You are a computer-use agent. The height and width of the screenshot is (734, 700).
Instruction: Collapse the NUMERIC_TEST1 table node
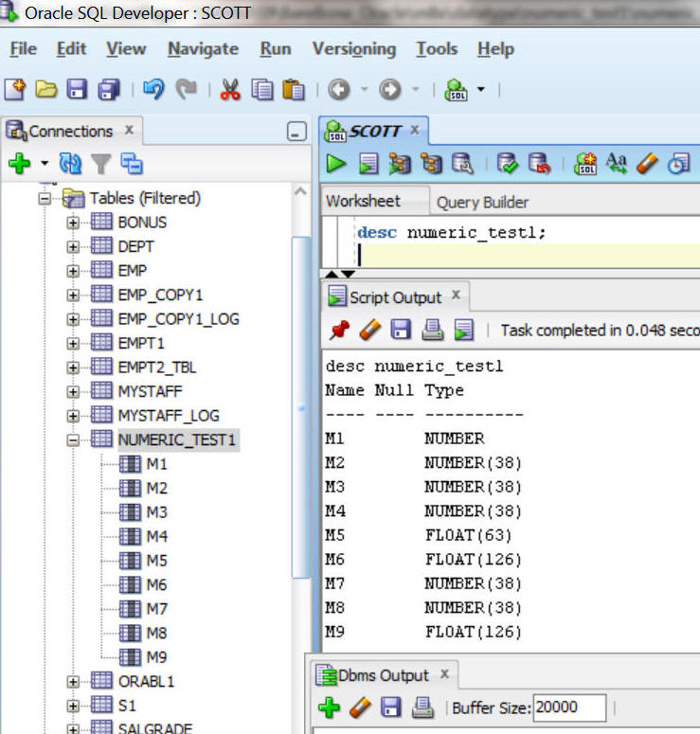point(73,440)
